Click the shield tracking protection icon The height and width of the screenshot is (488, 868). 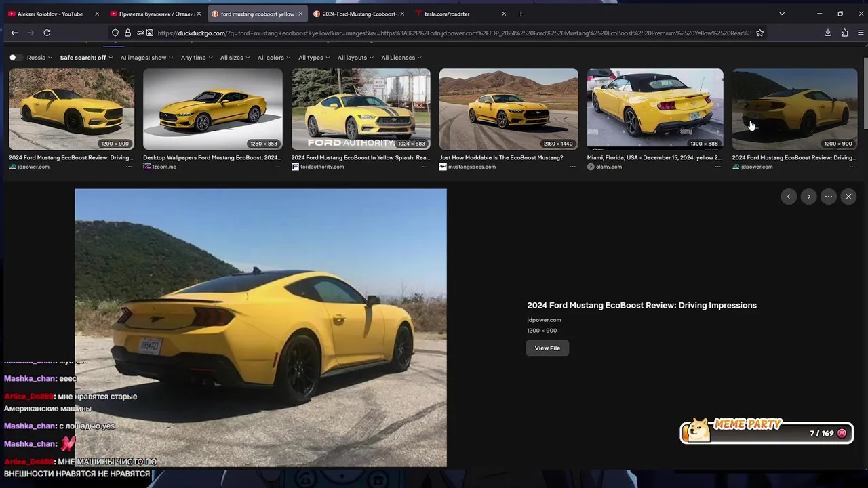click(115, 33)
